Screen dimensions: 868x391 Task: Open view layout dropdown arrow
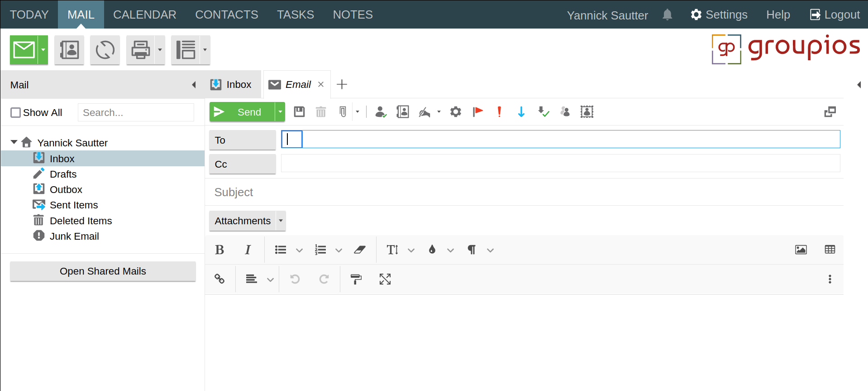(x=205, y=50)
